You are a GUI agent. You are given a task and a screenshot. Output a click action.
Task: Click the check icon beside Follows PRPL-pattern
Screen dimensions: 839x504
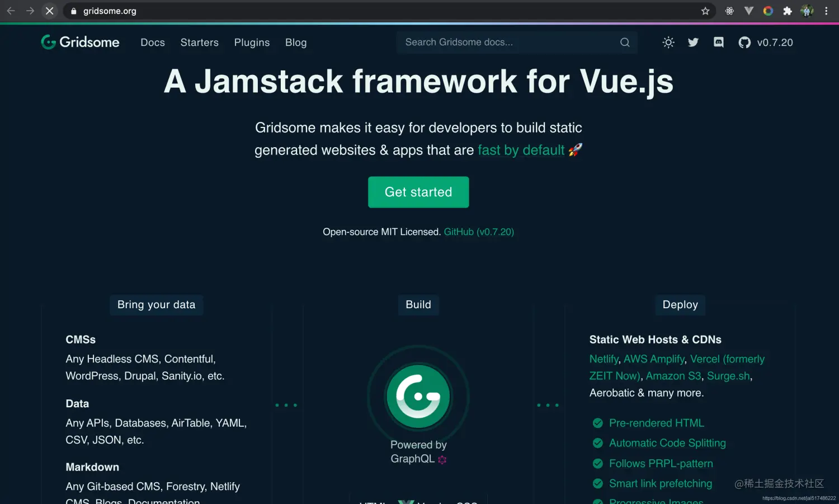598,463
